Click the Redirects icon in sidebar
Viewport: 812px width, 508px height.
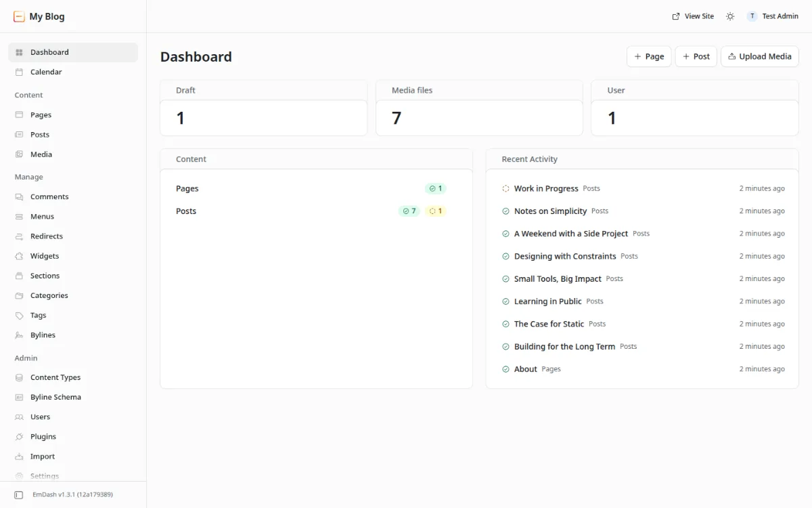pos(19,236)
